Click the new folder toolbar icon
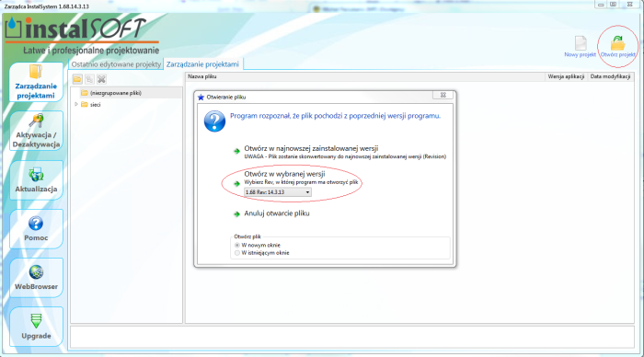The image size is (644, 357). (77, 79)
